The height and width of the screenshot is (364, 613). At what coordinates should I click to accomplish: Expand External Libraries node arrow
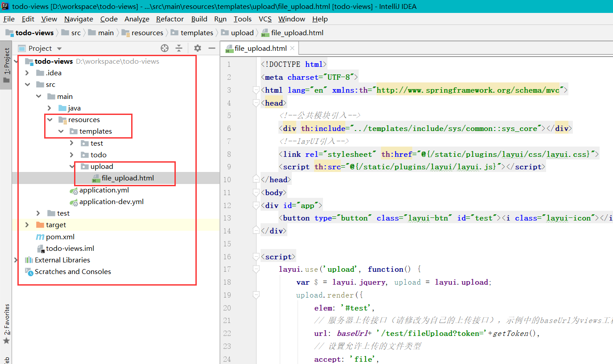pos(17,260)
